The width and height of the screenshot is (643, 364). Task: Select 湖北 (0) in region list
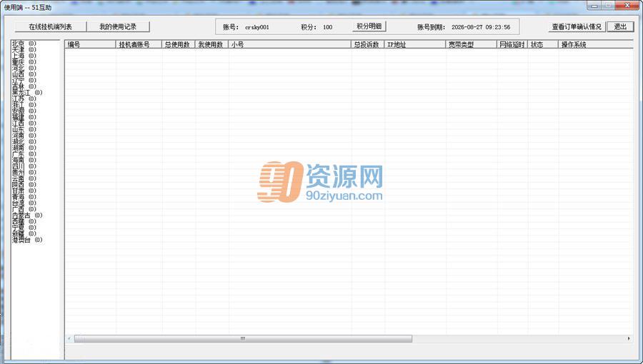pyautogui.click(x=24, y=141)
